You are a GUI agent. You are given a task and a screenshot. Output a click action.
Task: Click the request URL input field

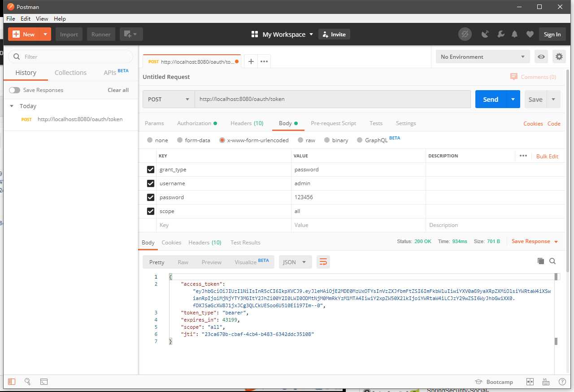[332, 99]
